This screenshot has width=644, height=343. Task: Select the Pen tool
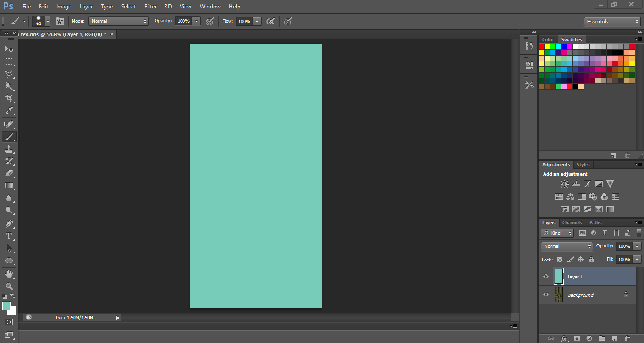pyautogui.click(x=9, y=223)
